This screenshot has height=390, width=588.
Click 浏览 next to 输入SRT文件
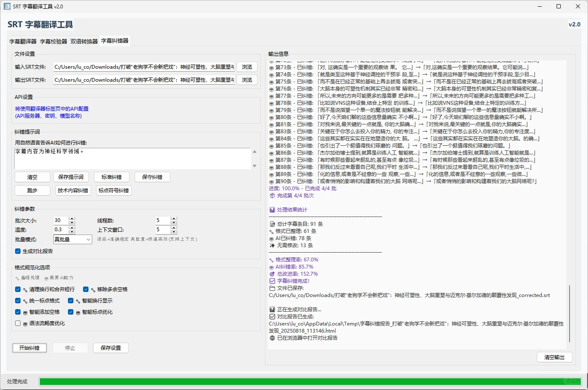point(247,67)
